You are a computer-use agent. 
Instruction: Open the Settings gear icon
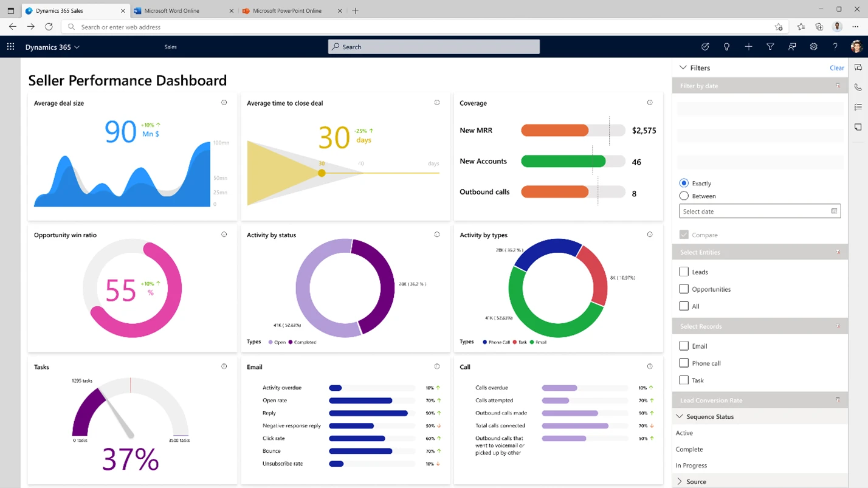point(814,47)
